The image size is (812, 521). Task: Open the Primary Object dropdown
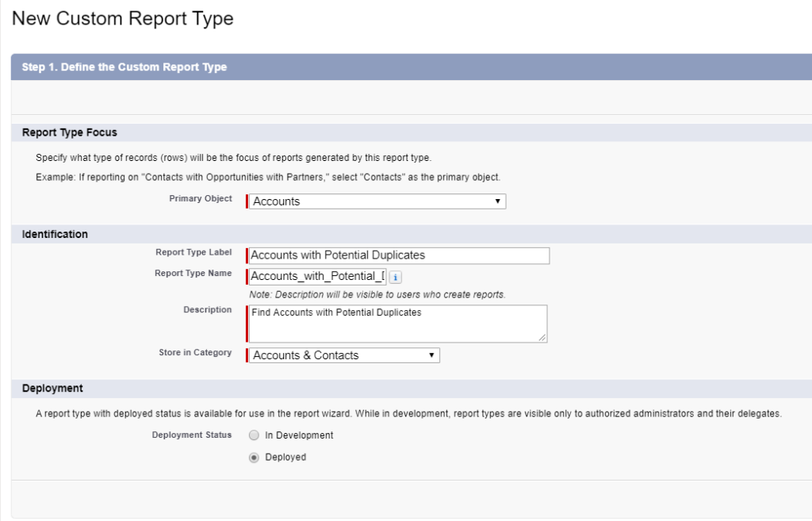point(377,201)
